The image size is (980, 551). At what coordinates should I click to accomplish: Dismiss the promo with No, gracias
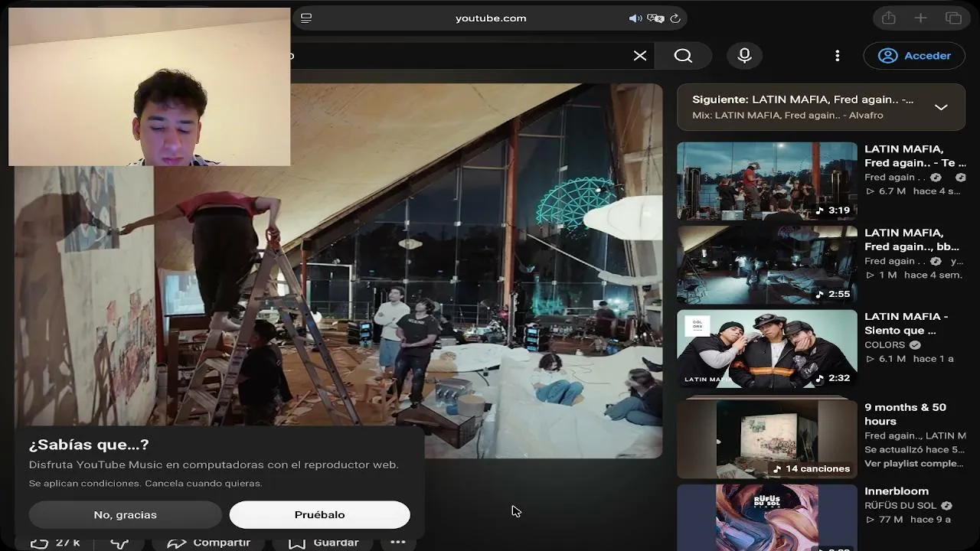click(126, 515)
